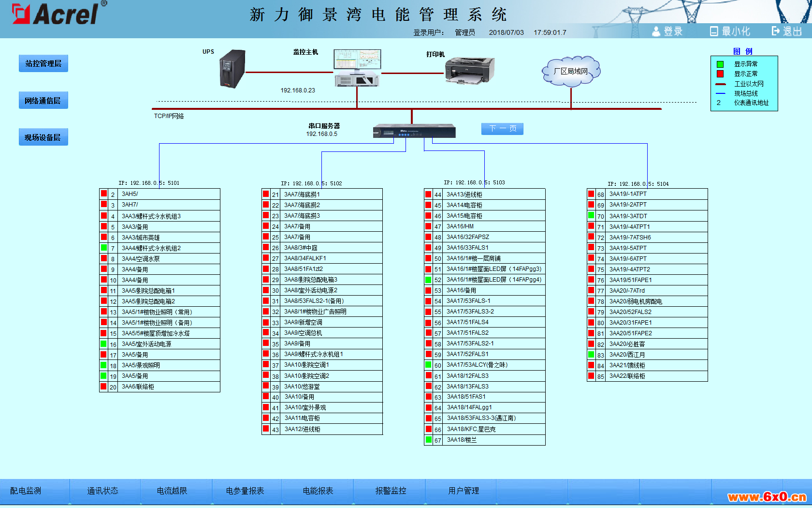Select the serial port server device
The width and height of the screenshot is (812, 508).
(x=414, y=131)
